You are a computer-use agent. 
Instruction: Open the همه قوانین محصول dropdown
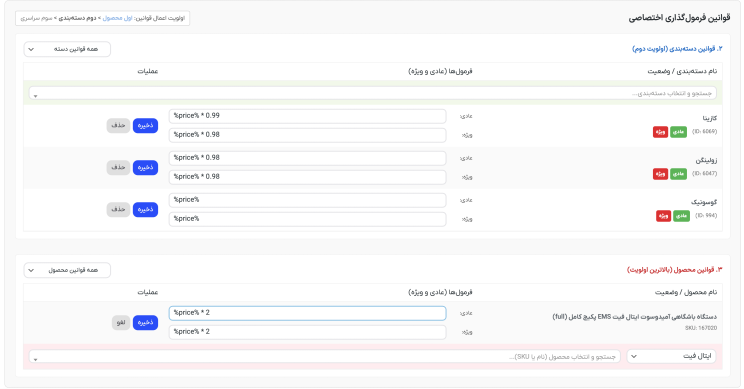67,270
